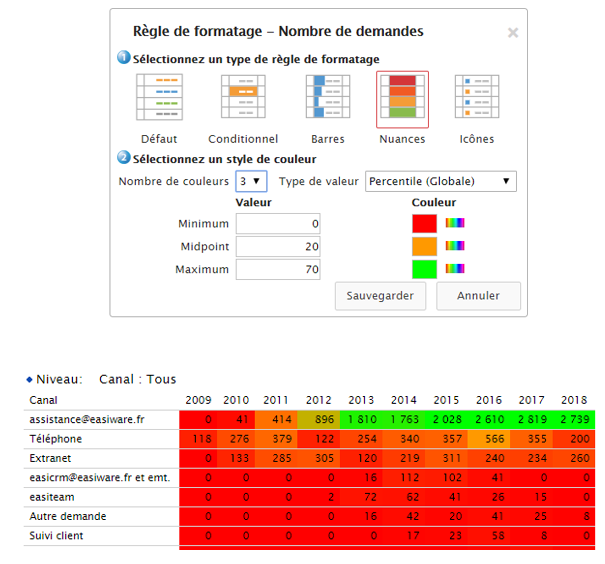The width and height of the screenshot is (605, 564).
Task: Expand the Type de valeur dropdown
Action: 441,181
